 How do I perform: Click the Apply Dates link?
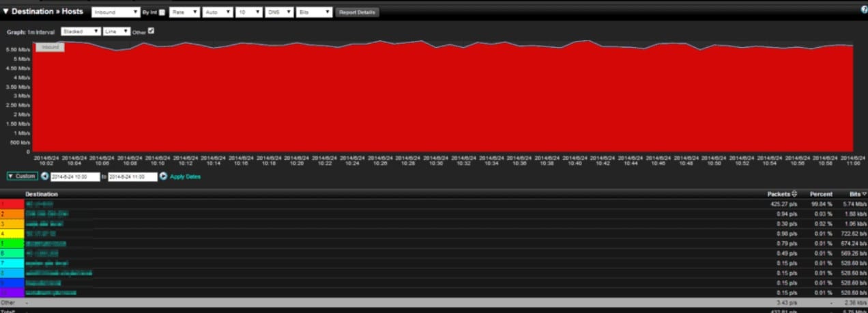coord(185,176)
